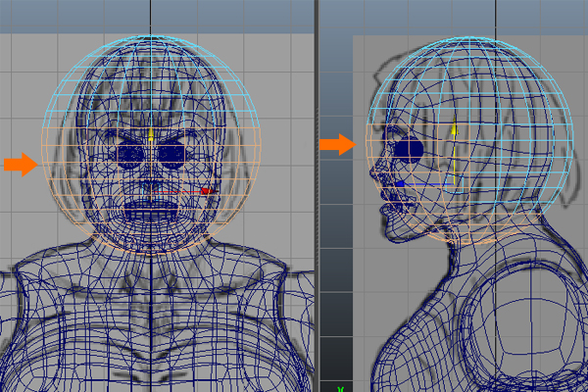588x392 pixels.
Task: Click the manipulator center square in side view
Action: coord(455,184)
